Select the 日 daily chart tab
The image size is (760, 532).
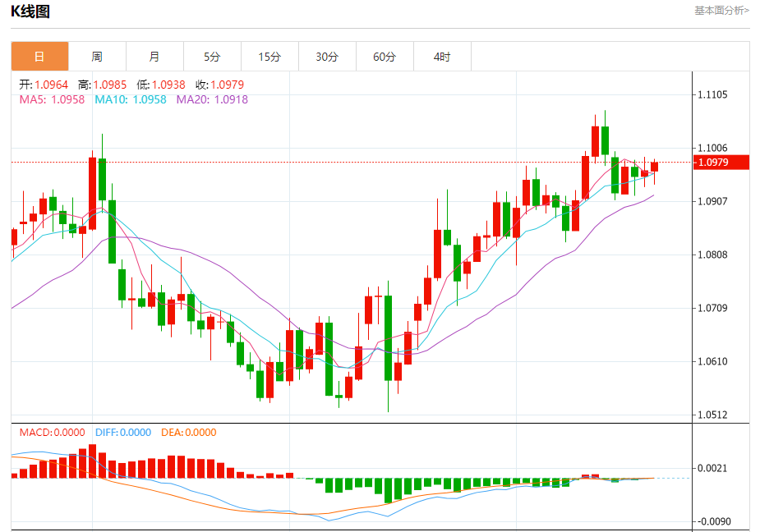(x=39, y=57)
